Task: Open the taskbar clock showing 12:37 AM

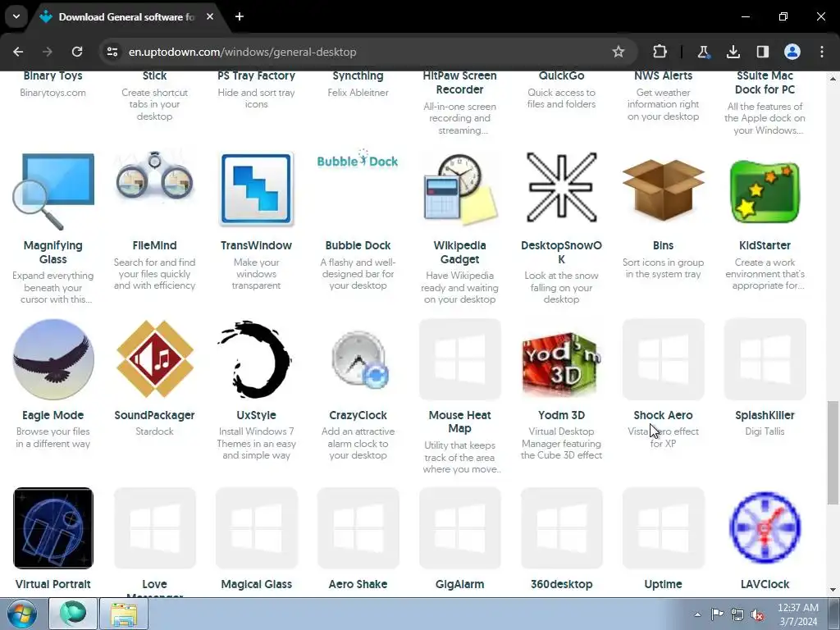Action: pyautogui.click(x=797, y=614)
